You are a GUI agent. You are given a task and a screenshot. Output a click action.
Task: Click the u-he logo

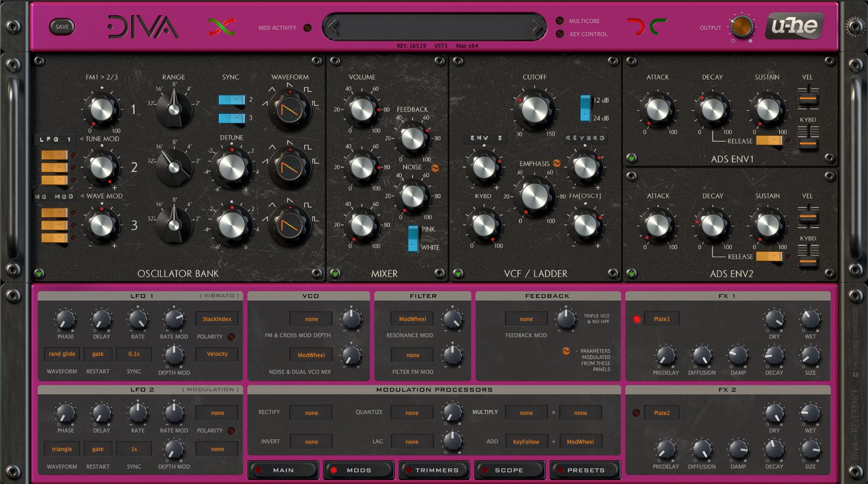pos(794,25)
